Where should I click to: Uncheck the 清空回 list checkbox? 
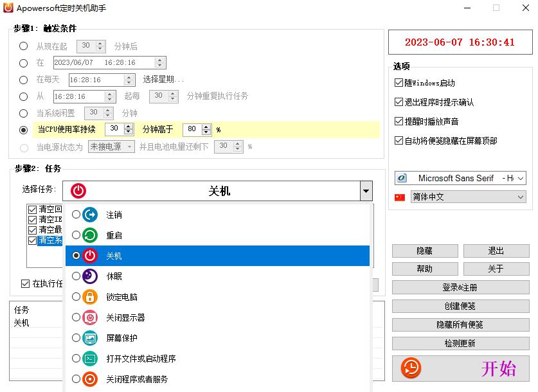pyautogui.click(x=32, y=209)
